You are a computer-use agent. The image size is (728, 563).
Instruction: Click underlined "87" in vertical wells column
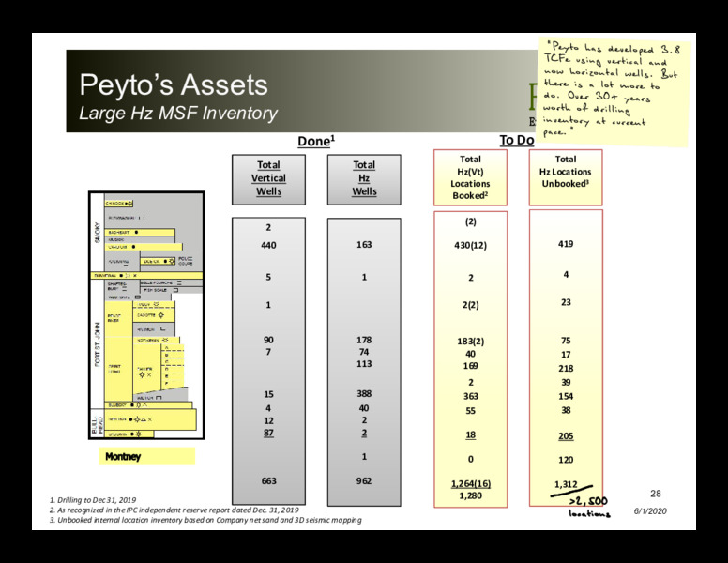coord(269,433)
